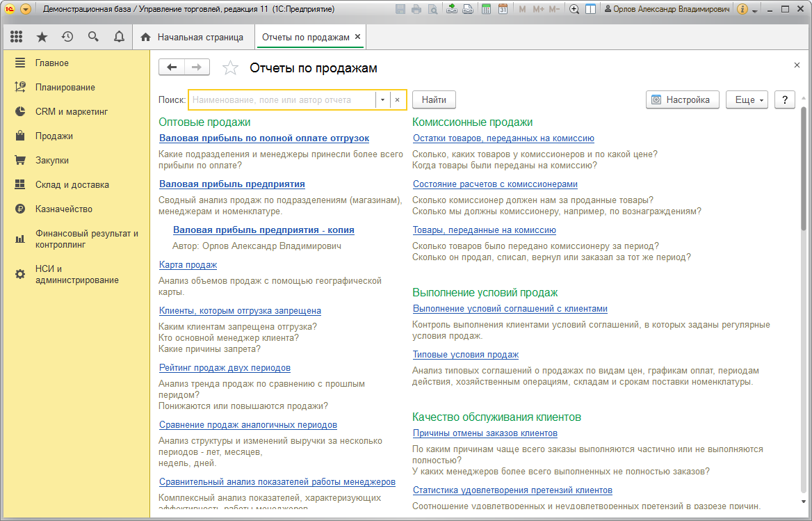
Task: Click the user name Орлов Александр Владимирович
Action: [667, 9]
